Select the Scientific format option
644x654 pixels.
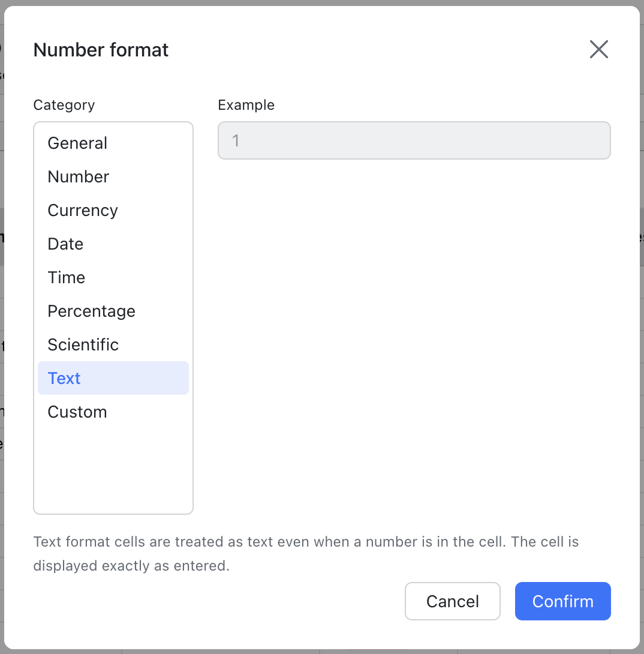click(83, 344)
